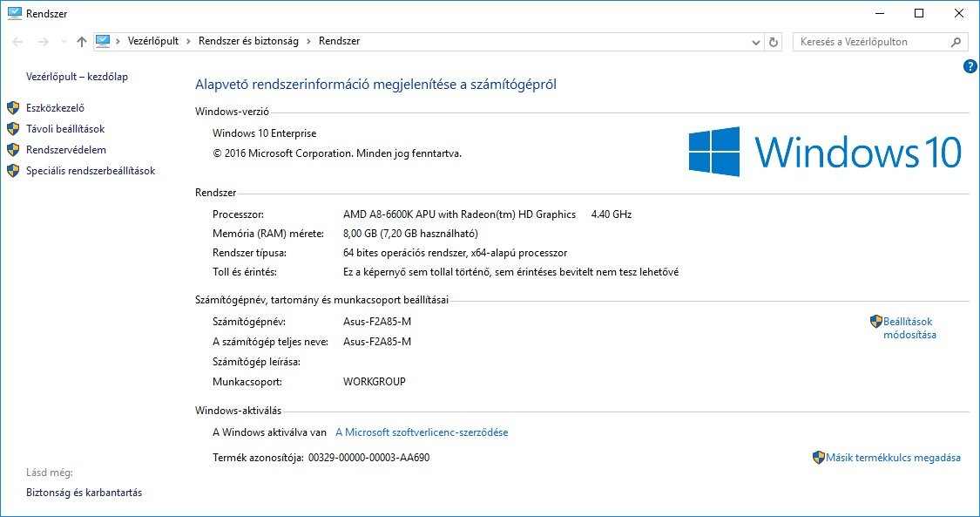
Task: Click product ID 00329-00000-00003-AA690
Action: tap(368, 458)
